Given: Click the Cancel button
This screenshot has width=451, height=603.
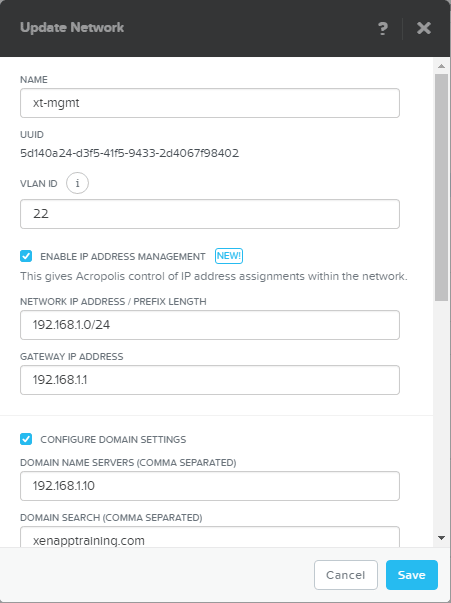Looking at the screenshot, I should (346, 575).
